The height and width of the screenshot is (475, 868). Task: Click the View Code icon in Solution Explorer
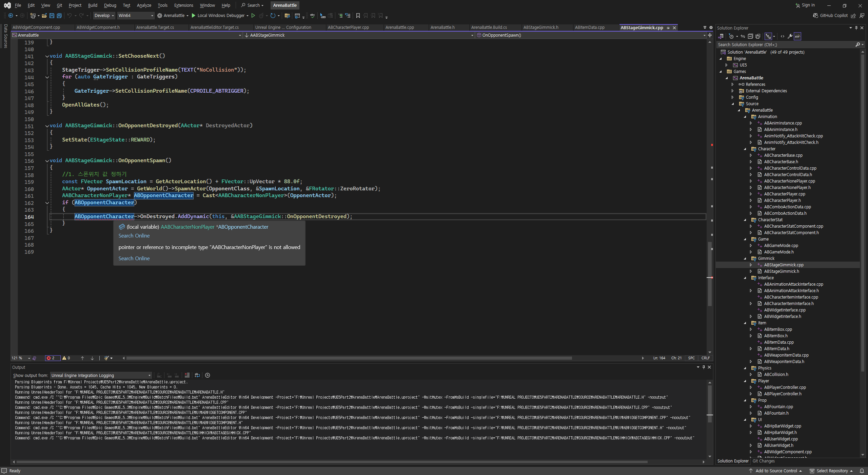point(782,36)
